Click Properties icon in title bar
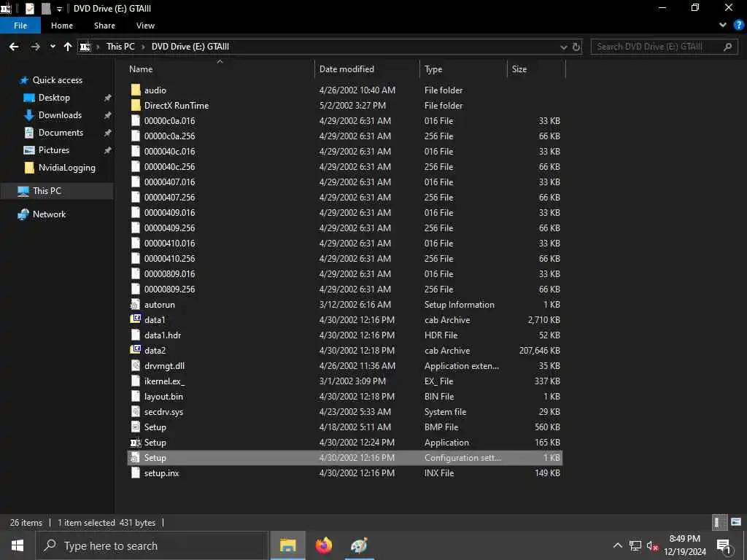747x560 pixels. point(29,8)
